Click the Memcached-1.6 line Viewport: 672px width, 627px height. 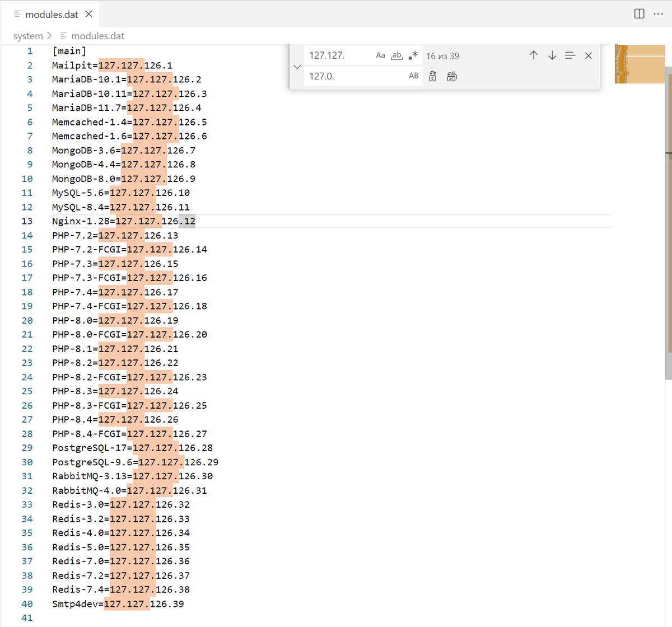click(x=129, y=136)
